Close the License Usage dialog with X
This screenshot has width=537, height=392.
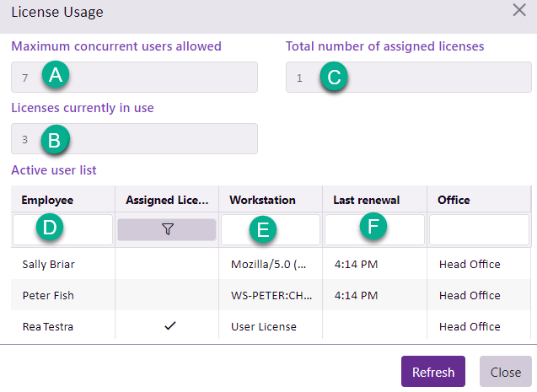[x=519, y=11]
